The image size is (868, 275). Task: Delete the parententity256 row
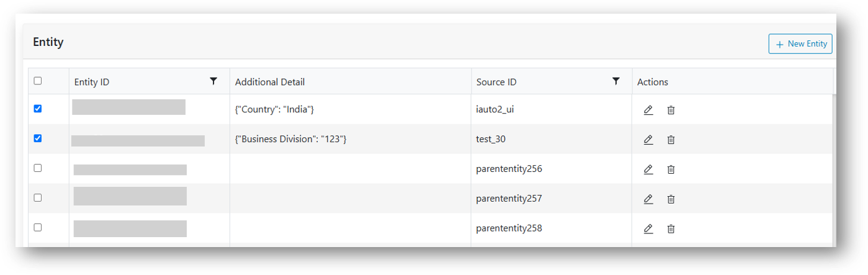point(671,169)
